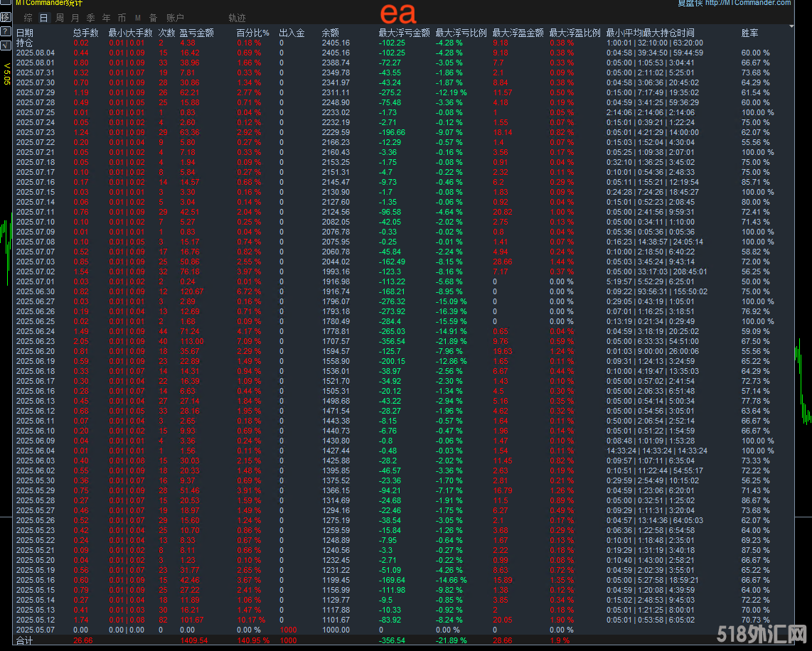Open the 季 quarterly statistics tab
Image resolution: width=812 pixels, height=651 pixels.
click(91, 18)
